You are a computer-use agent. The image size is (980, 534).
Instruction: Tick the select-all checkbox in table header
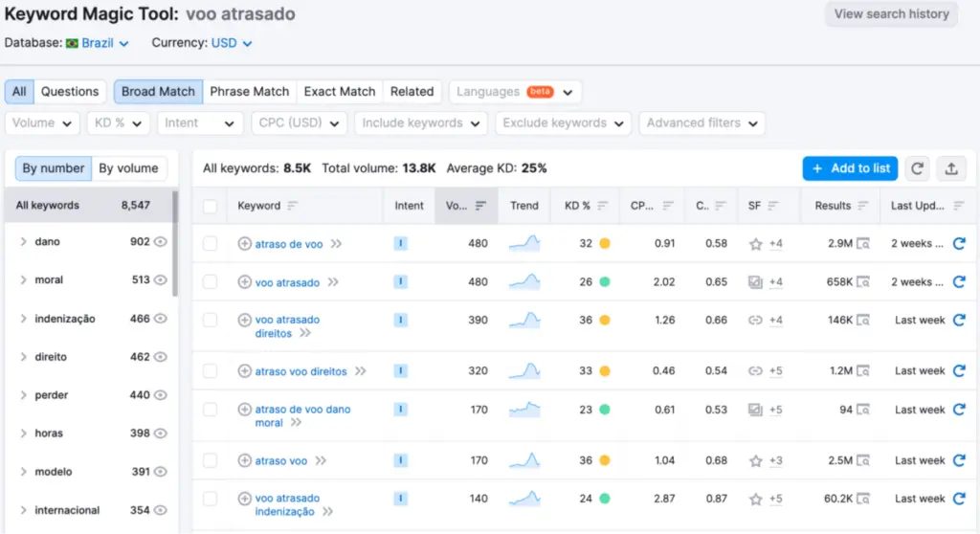[x=210, y=206]
